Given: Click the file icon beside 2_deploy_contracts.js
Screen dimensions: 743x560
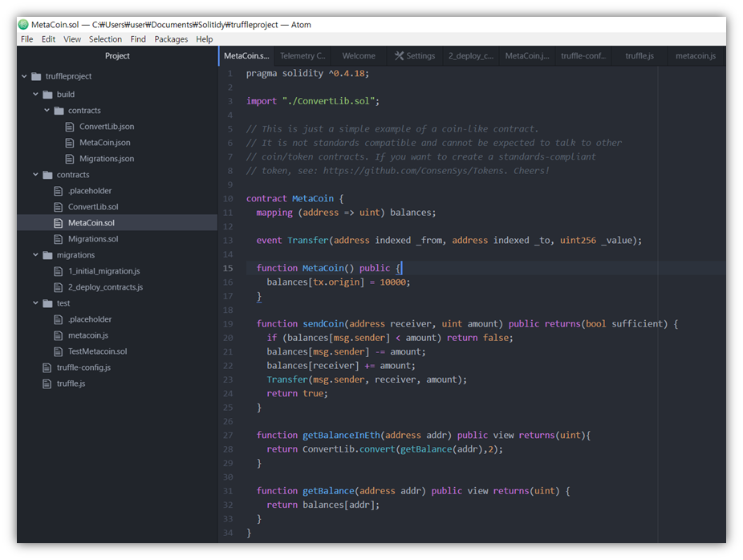Looking at the screenshot, I should [x=59, y=287].
